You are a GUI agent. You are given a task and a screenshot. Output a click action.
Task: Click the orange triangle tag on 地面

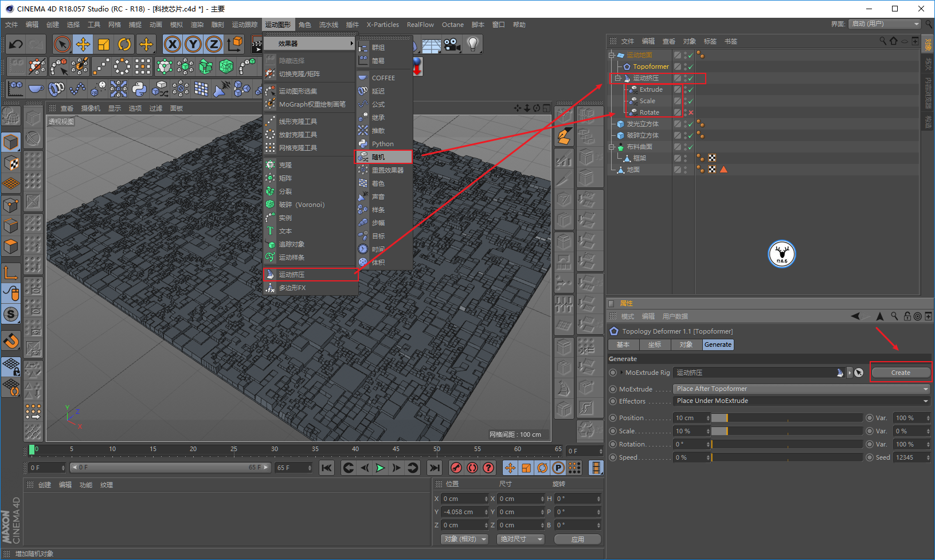pyautogui.click(x=723, y=170)
